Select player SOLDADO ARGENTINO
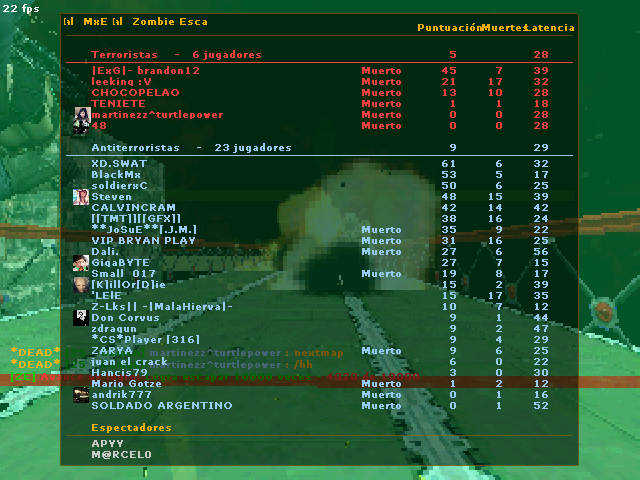 point(162,406)
